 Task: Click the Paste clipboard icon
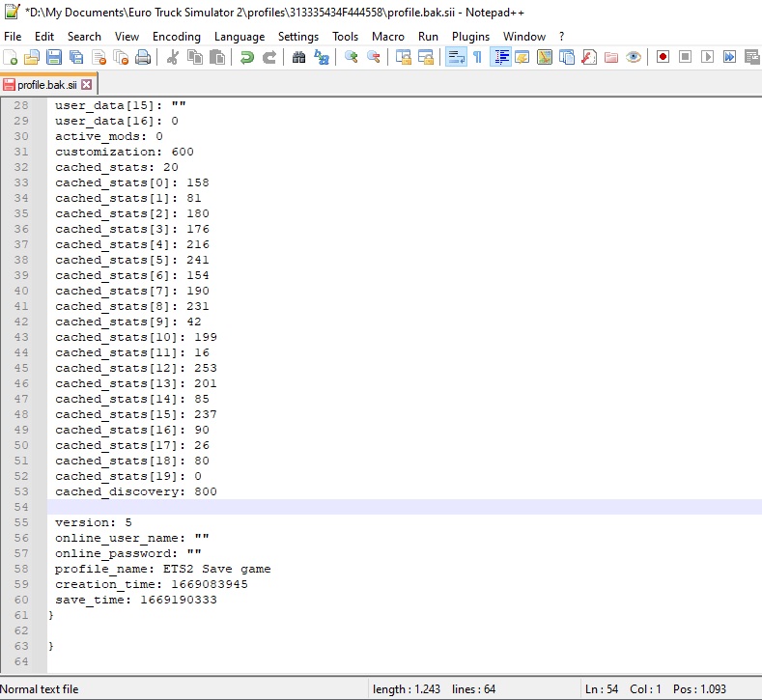pos(217,57)
